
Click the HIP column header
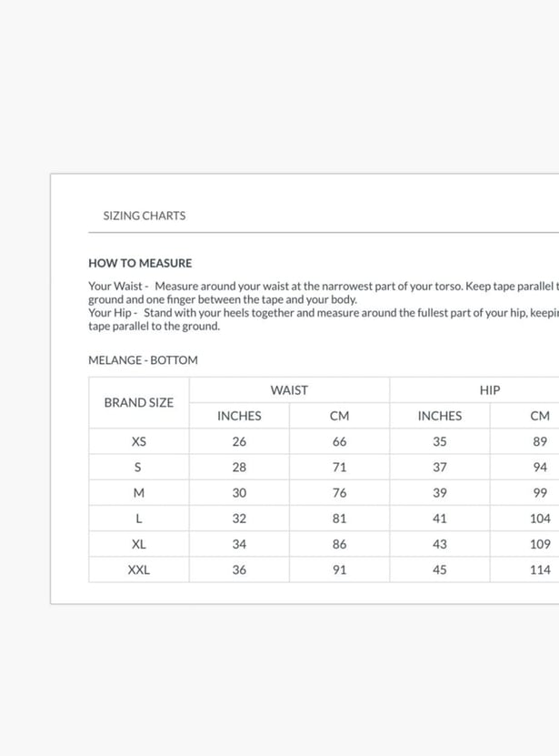pyautogui.click(x=490, y=390)
